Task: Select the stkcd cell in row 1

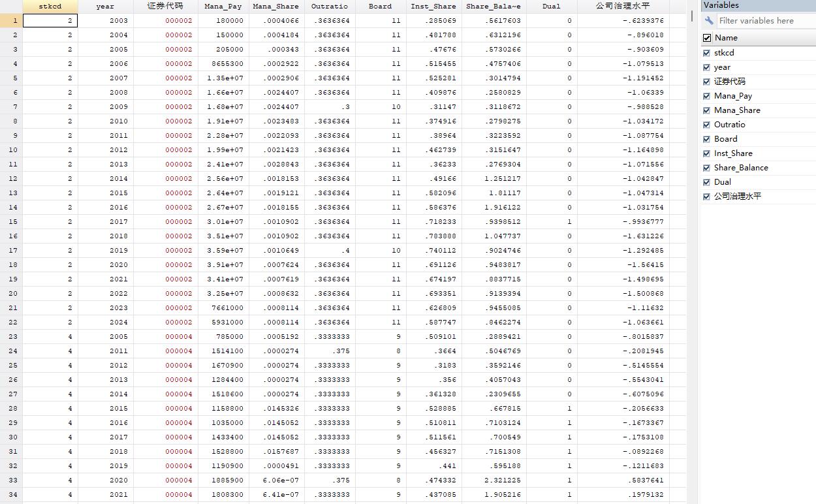Action: [50, 21]
